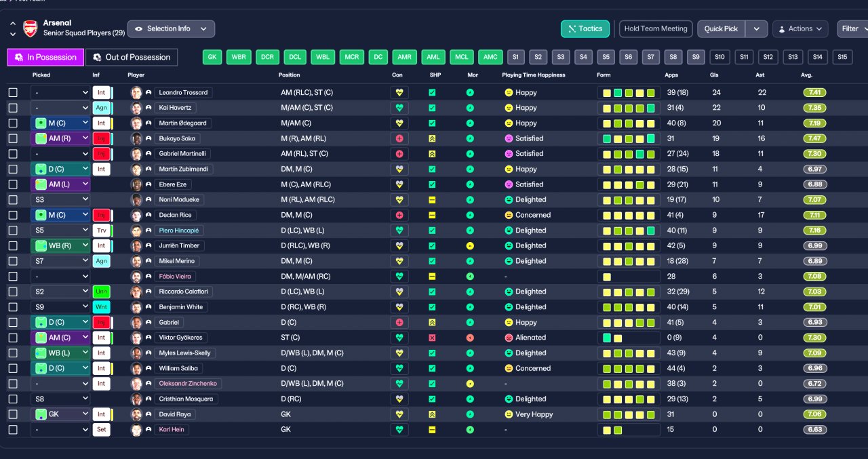Switch to the Out of Possession tab
This screenshot has height=459, width=868.
point(132,57)
